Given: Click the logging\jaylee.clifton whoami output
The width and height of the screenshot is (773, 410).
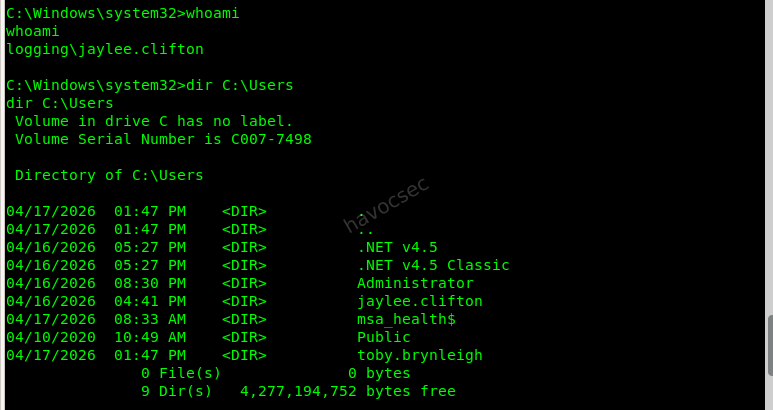Looking at the screenshot, I should pyautogui.click(x=105, y=49).
